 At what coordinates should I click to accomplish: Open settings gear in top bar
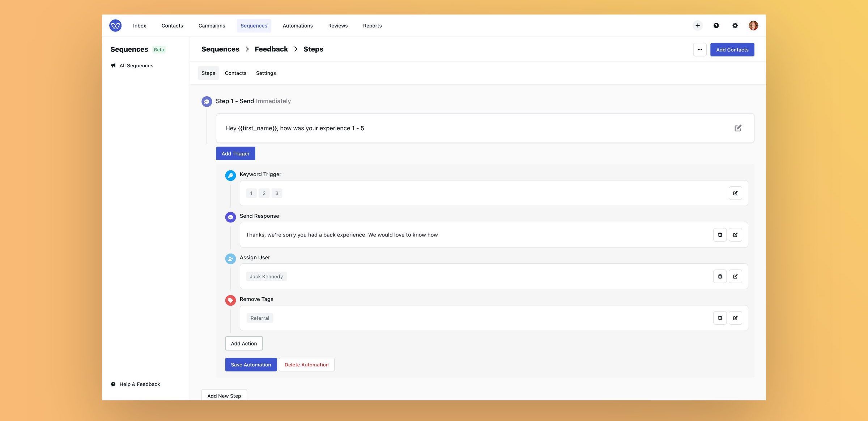click(735, 26)
